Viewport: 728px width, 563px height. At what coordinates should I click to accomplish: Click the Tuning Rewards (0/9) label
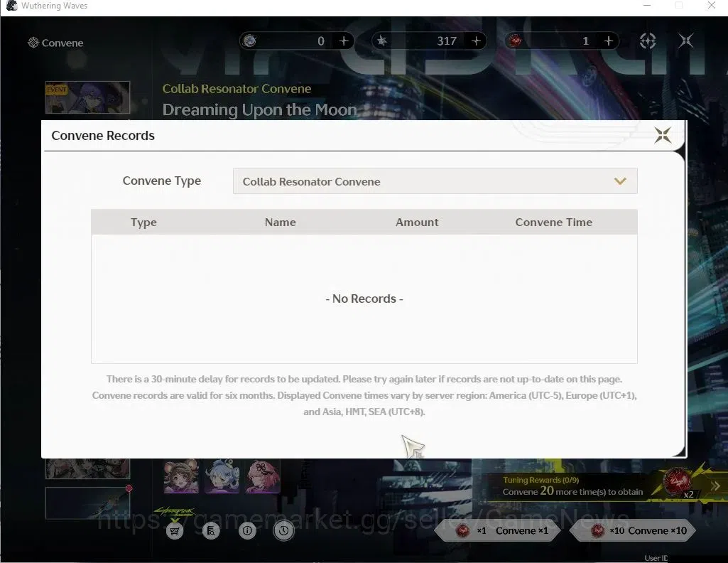(x=541, y=480)
